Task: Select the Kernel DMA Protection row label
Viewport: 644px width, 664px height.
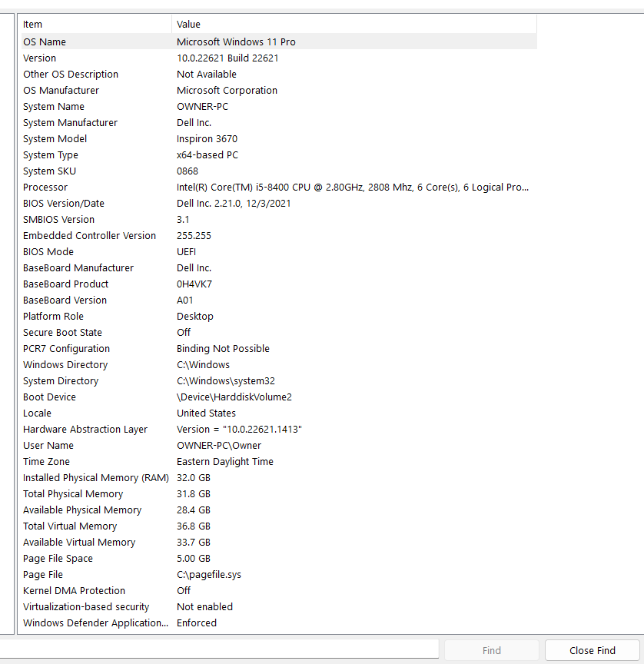Action: [x=74, y=590]
